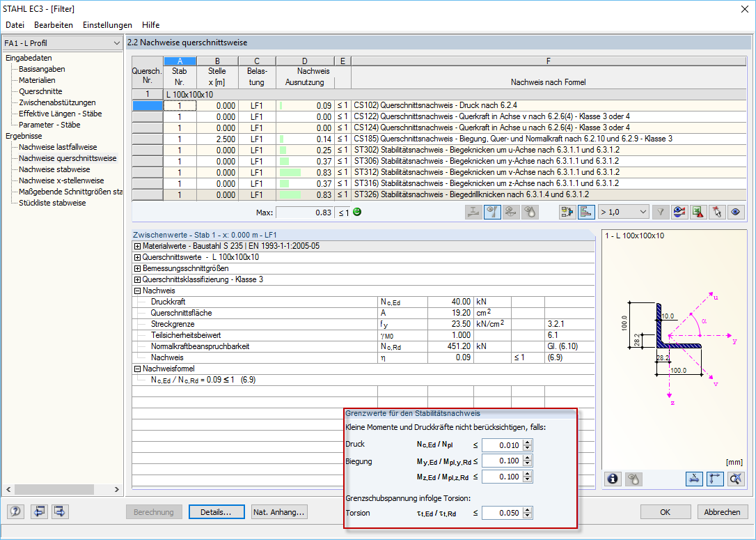Click the eye view mode icon

(736, 212)
